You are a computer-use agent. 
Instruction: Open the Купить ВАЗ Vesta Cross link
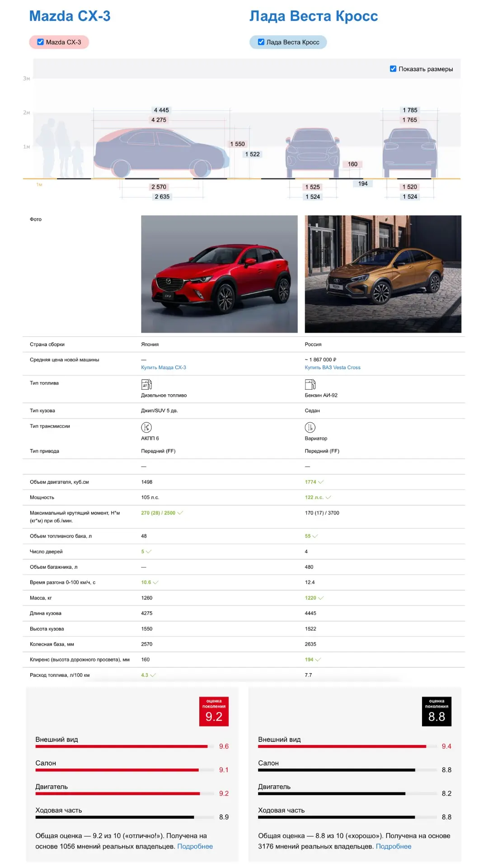(x=333, y=368)
